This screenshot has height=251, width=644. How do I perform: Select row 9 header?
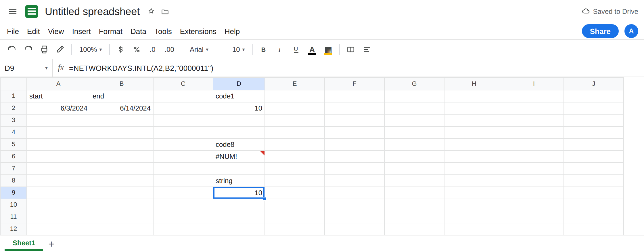coord(14,193)
